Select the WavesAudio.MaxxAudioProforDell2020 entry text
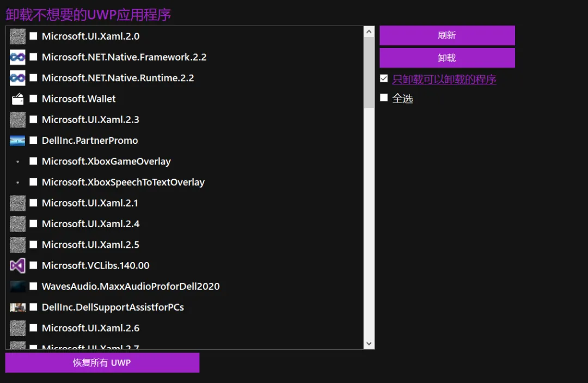This screenshot has width=588, height=383. click(x=131, y=287)
